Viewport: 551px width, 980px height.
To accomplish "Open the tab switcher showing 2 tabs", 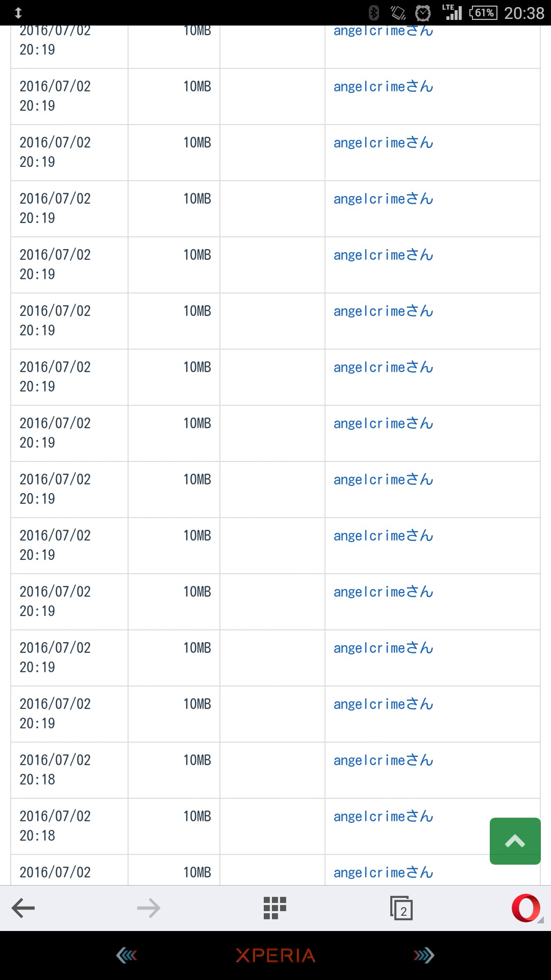I will 401,908.
